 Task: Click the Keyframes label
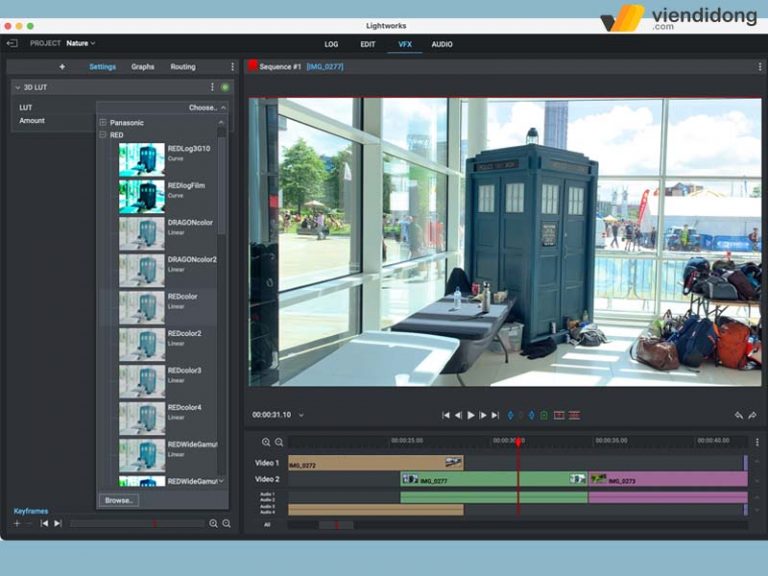[31, 511]
